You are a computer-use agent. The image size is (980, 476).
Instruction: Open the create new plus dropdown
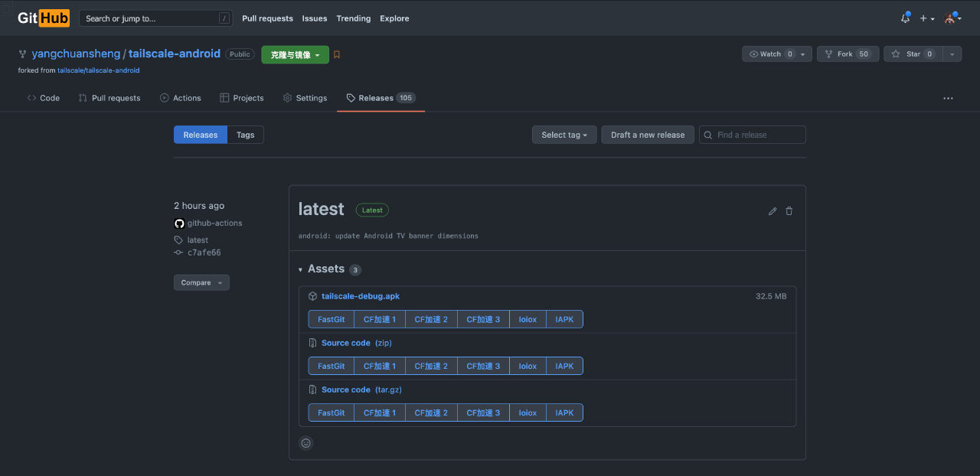pos(926,18)
